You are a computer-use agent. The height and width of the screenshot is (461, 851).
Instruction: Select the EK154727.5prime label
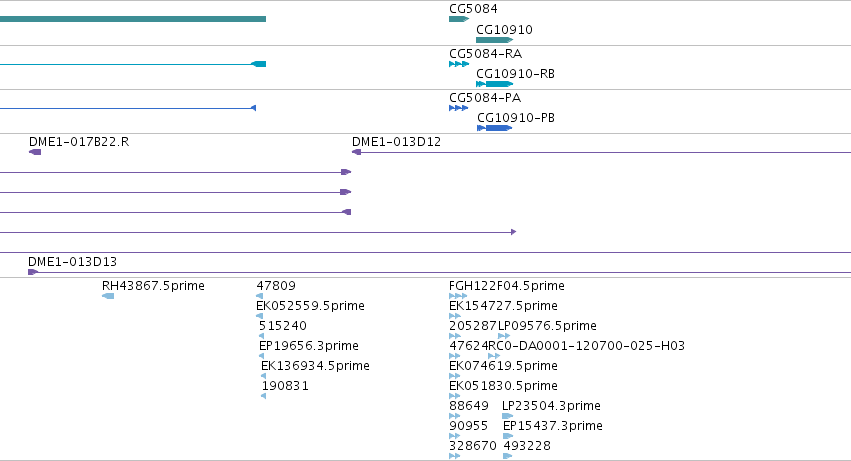(503, 306)
